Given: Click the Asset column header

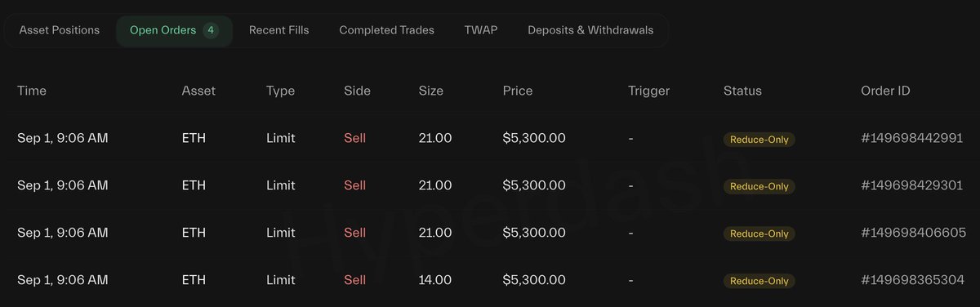Looking at the screenshot, I should tap(198, 91).
